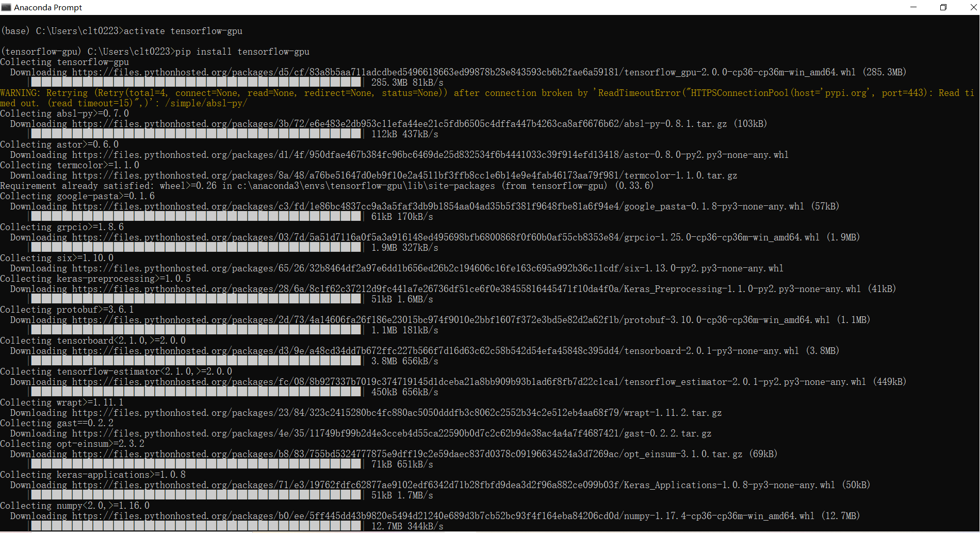The width and height of the screenshot is (980, 533).
Task: Click the numpy-1.17.4 wheel download URL
Action: coord(444,516)
